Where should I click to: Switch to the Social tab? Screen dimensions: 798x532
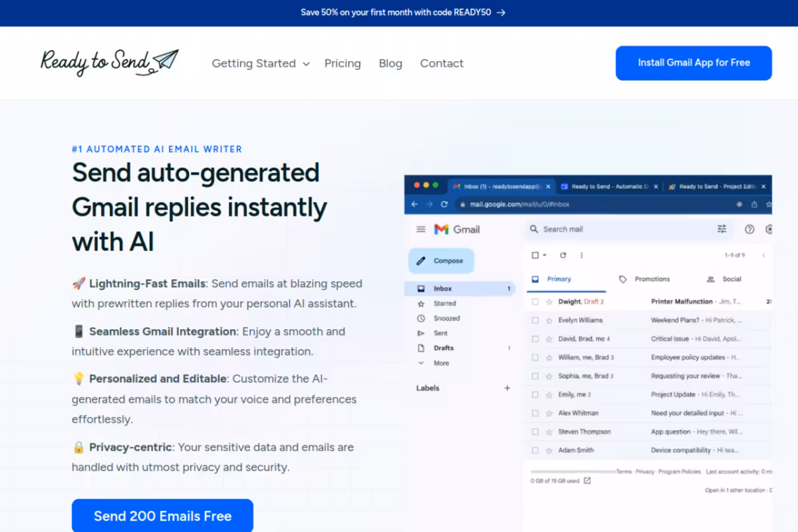click(725, 279)
